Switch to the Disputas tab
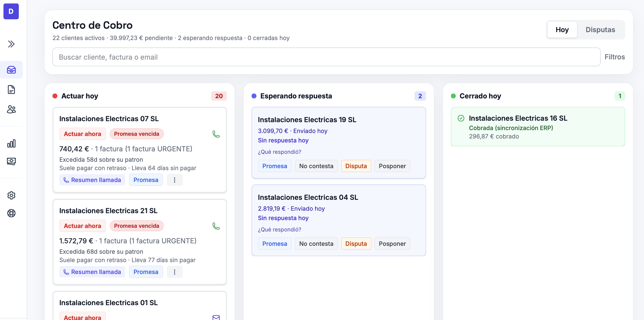The height and width of the screenshot is (320, 644). point(600,29)
